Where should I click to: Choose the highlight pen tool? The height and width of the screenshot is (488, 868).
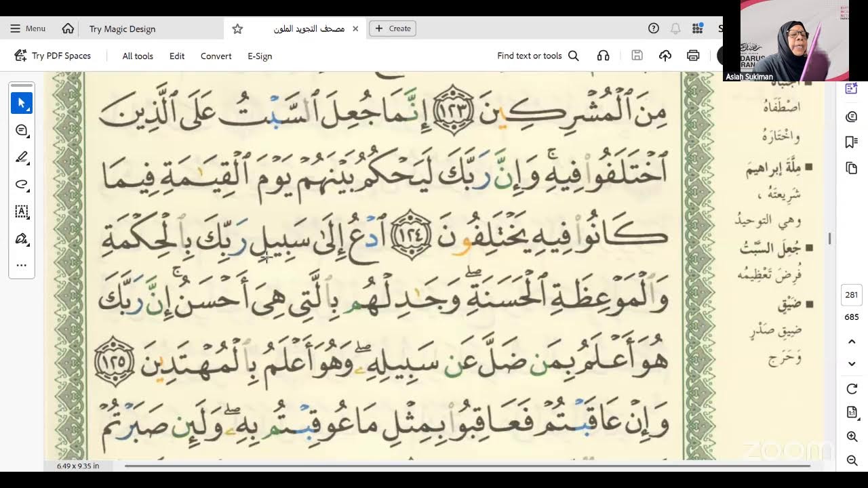coord(22,157)
